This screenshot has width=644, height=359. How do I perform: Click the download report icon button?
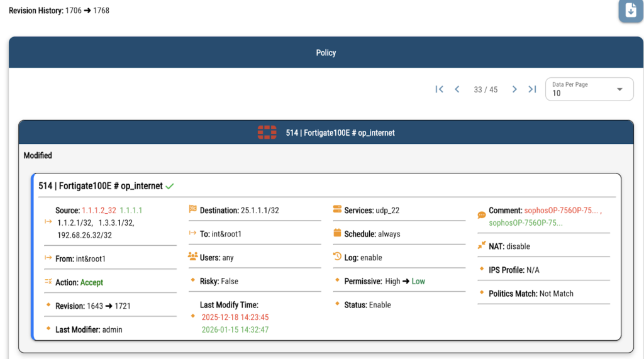tap(630, 11)
